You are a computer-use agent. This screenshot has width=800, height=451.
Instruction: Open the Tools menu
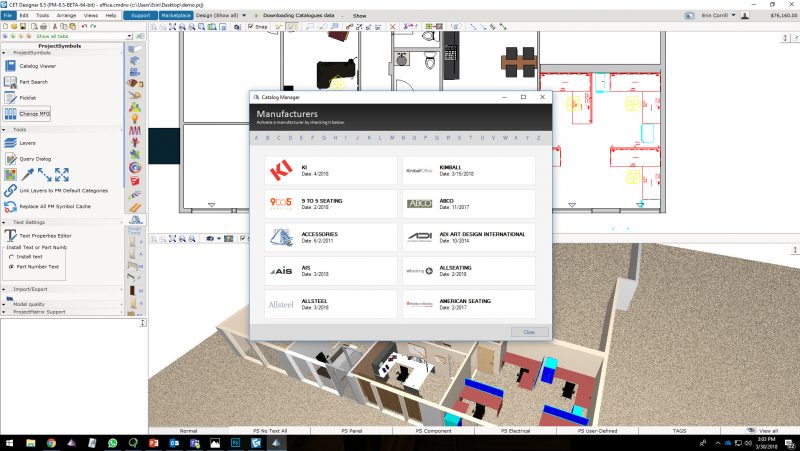(x=42, y=15)
